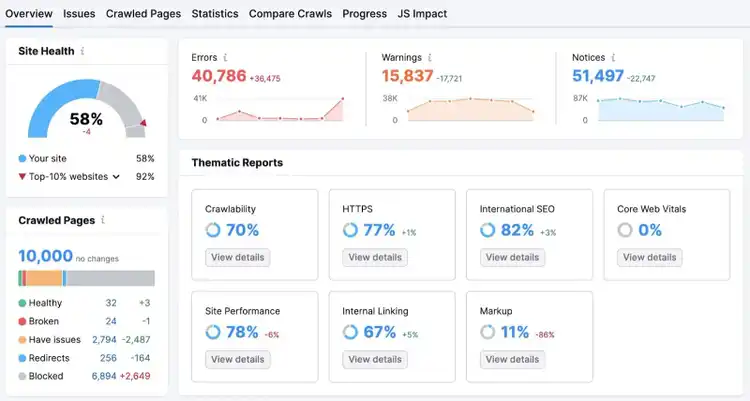This screenshot has width=750, height=401.
Task: Expand the Top-10% websites dropdown
Action: (x=116, y=177)
